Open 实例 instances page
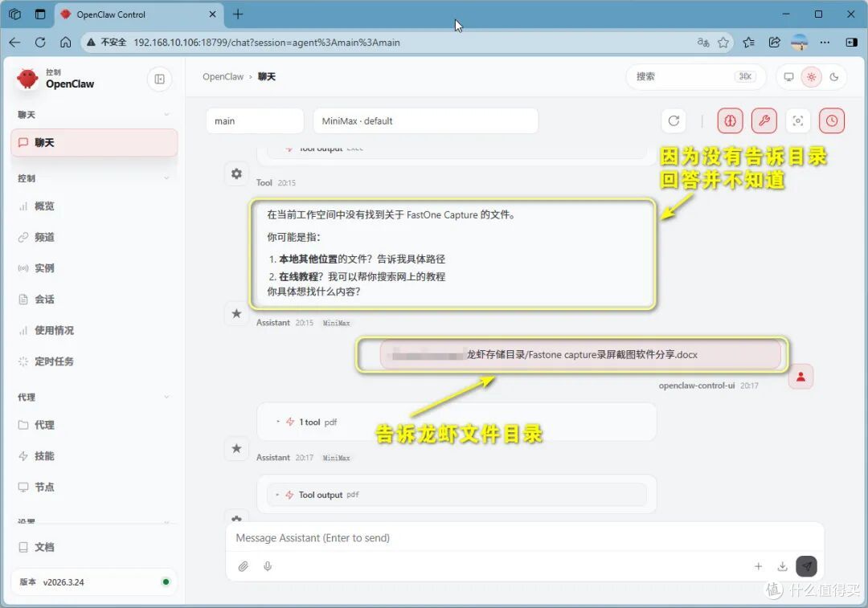Screen dimensions: 868x608 pyautogui.click(x=94, y=268)
